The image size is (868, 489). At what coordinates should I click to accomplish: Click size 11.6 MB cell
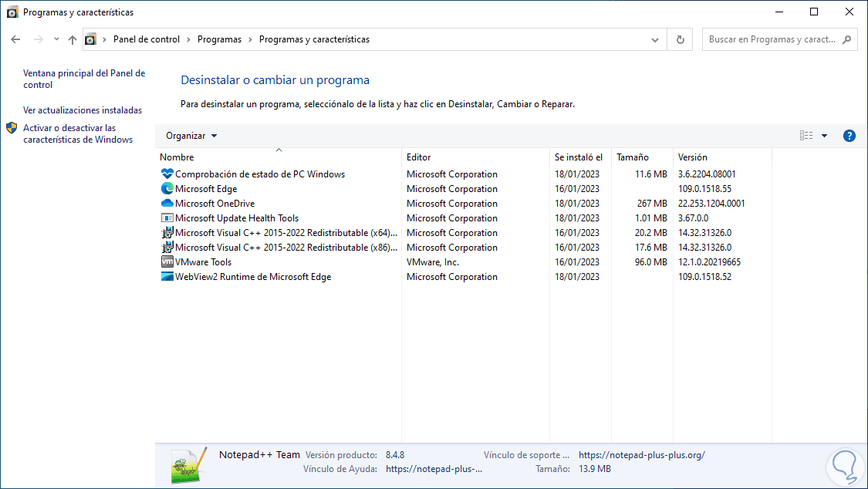point(651,174)
